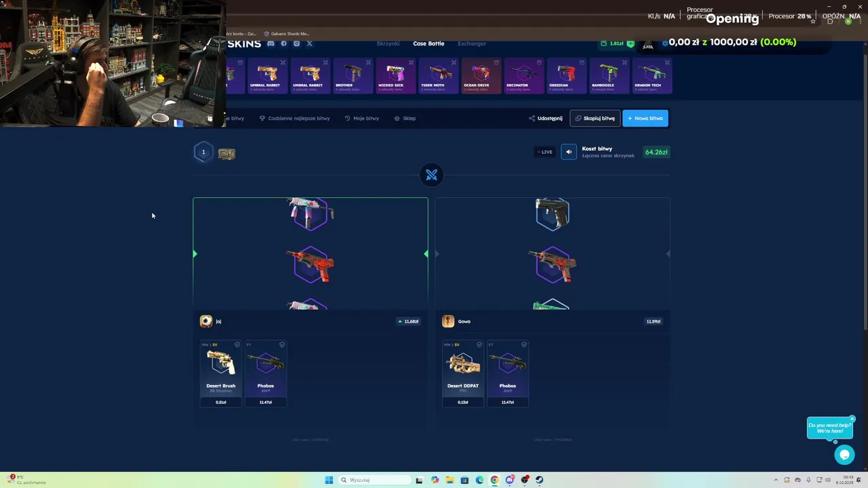
Task: Click joj's player avatar
Action: pos(206,321)
